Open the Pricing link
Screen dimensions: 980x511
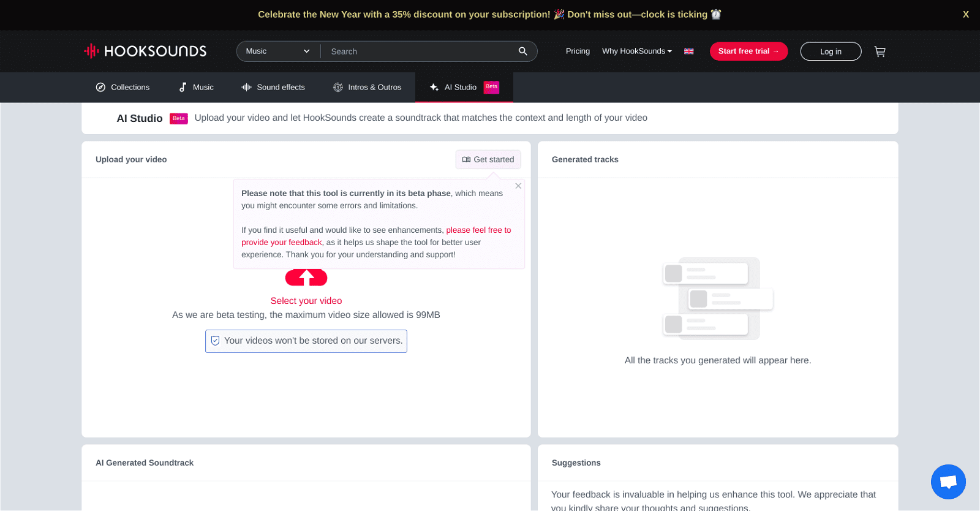(x=578, y=51)
